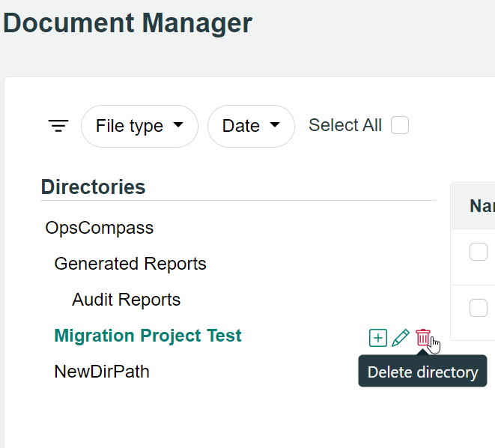Tick the Select All checkbox
This screenshot has height=448, width=495.
[x=400, y=125]
